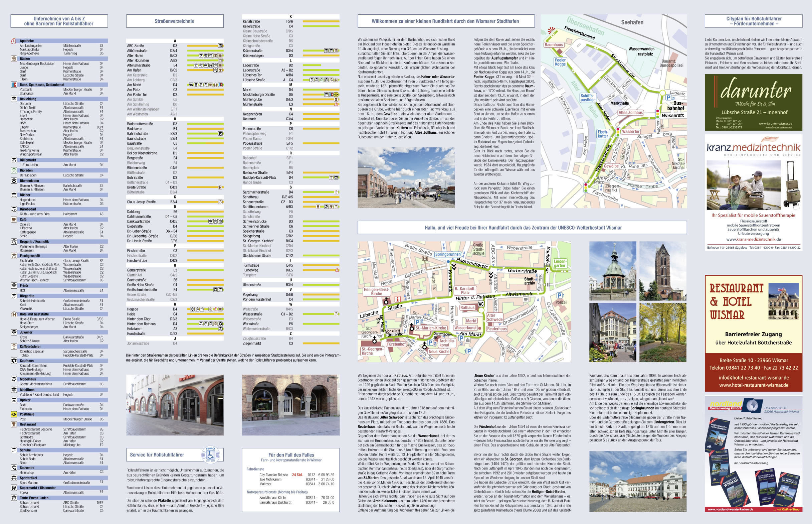
Task: Click the 'Service für Rollstuhlfahrer' heading
Action: coord(157,454)
